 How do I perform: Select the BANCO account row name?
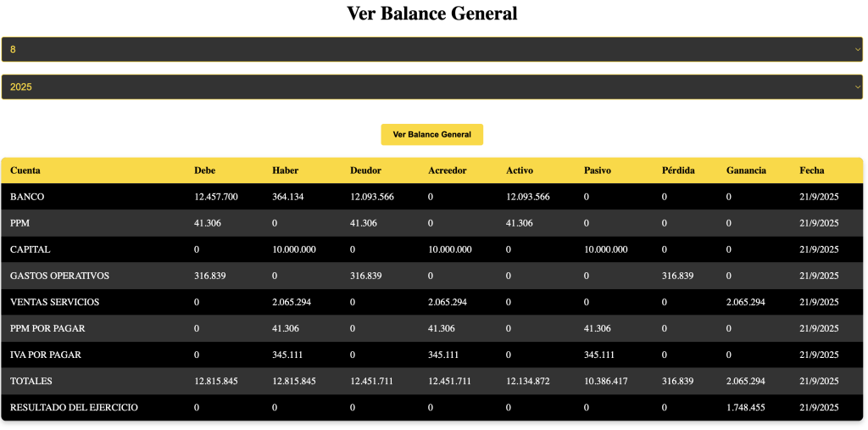coord(27,197)
